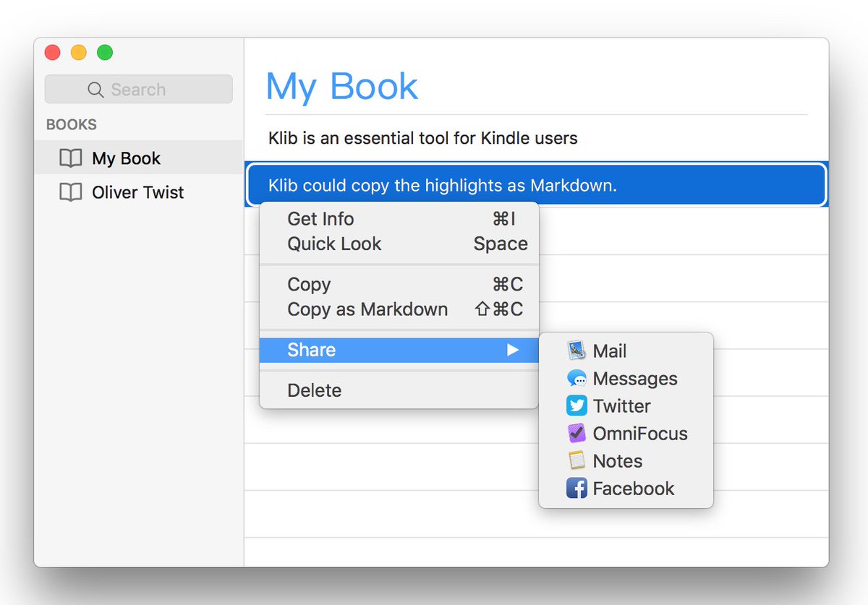The width and height of the screenshot is (868, 605).
Task: Click the BOOKS sidebar section header
Action: pos(72,124)
